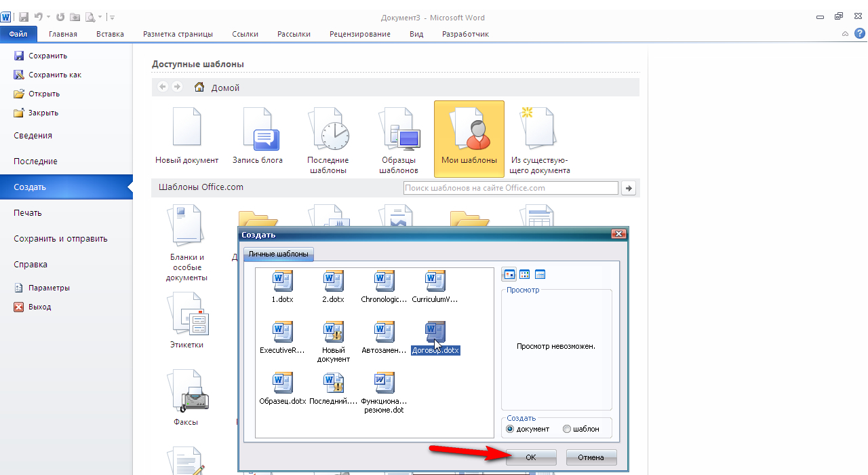Click the Office.com template search field
This screenshot has width=868, height=475.
[x=511, y=188]
